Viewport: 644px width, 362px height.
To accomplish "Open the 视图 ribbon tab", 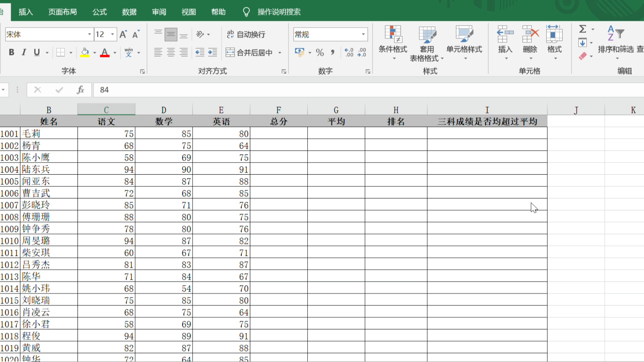I will [188, 12].
